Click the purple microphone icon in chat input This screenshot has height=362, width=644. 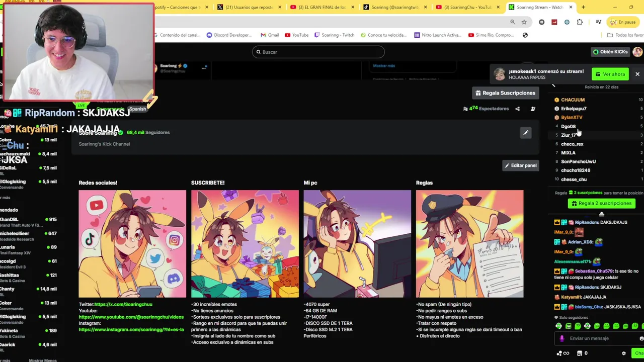click(x=562, y=338)
